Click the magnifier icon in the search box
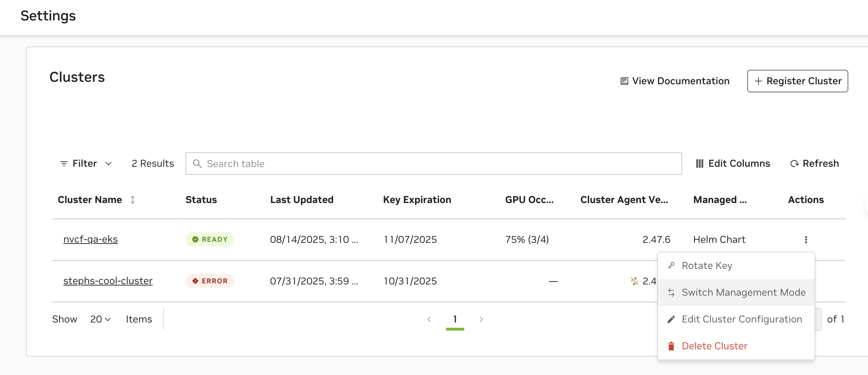 [x=197, y=164]
